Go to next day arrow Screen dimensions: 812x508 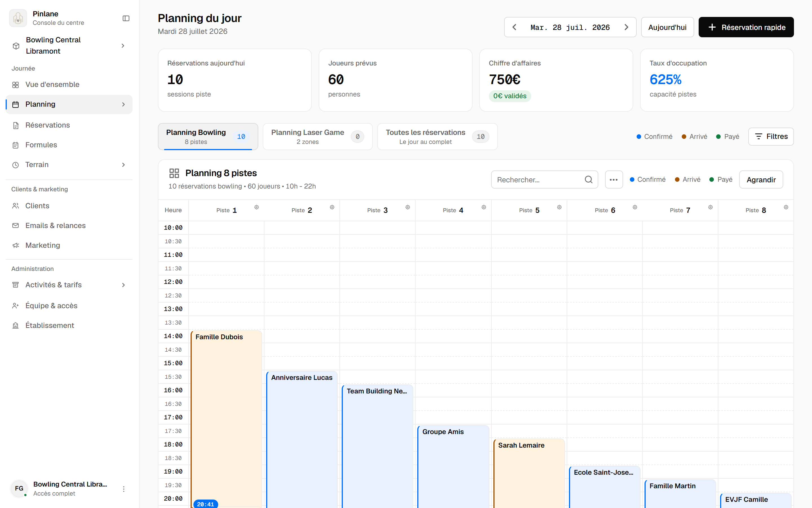626,27
